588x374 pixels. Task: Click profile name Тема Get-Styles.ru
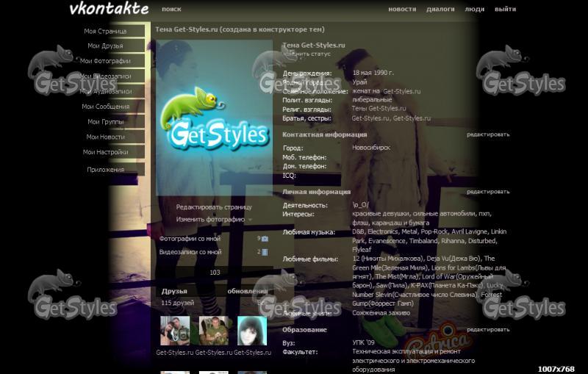pyautogui.click(x=314, y=45)
